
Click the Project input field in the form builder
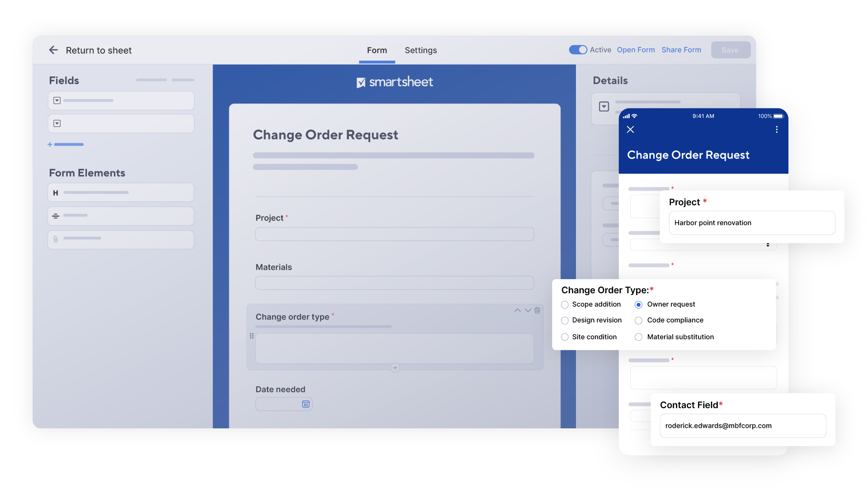[x=395, y=234]
